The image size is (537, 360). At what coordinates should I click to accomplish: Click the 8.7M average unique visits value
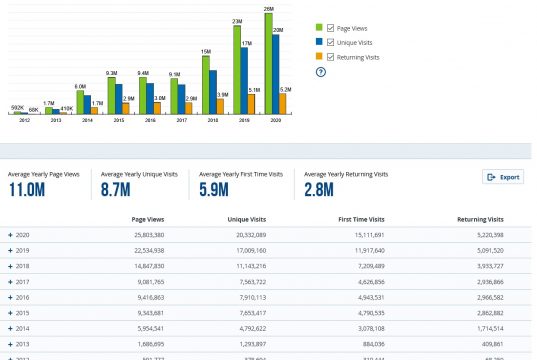(x=115, y=190)
